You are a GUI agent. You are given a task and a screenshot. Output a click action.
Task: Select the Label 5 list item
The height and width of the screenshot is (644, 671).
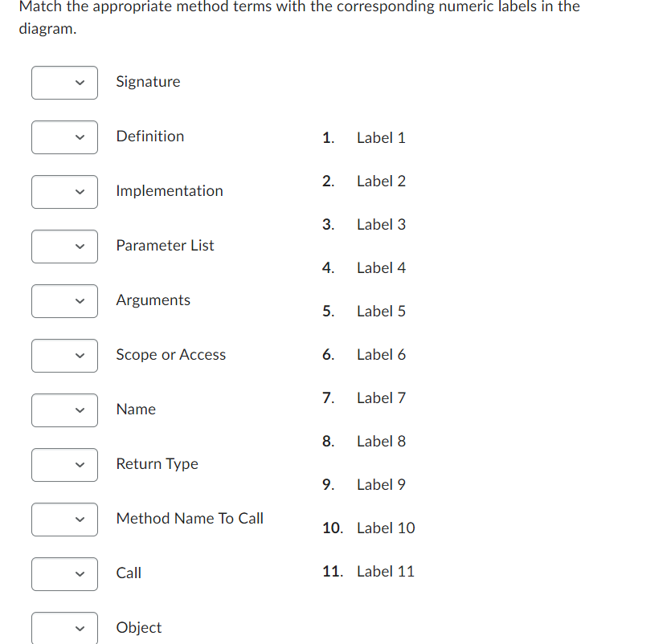click(381, 311)
